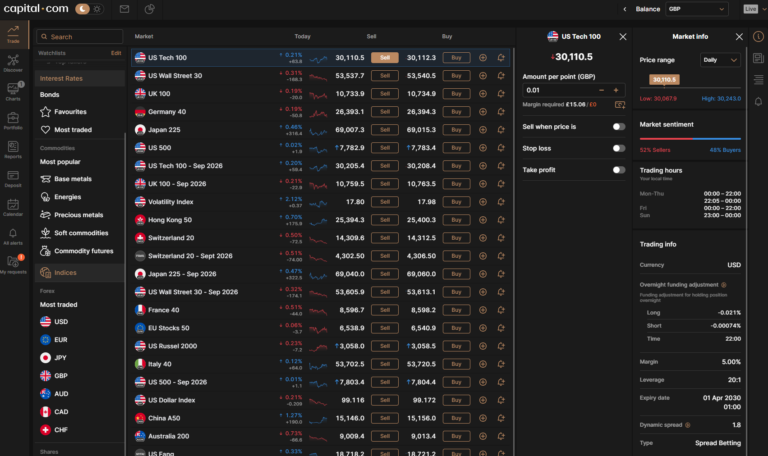
Task: Toggle dark/light theme switch
Action: click(89, 9)
